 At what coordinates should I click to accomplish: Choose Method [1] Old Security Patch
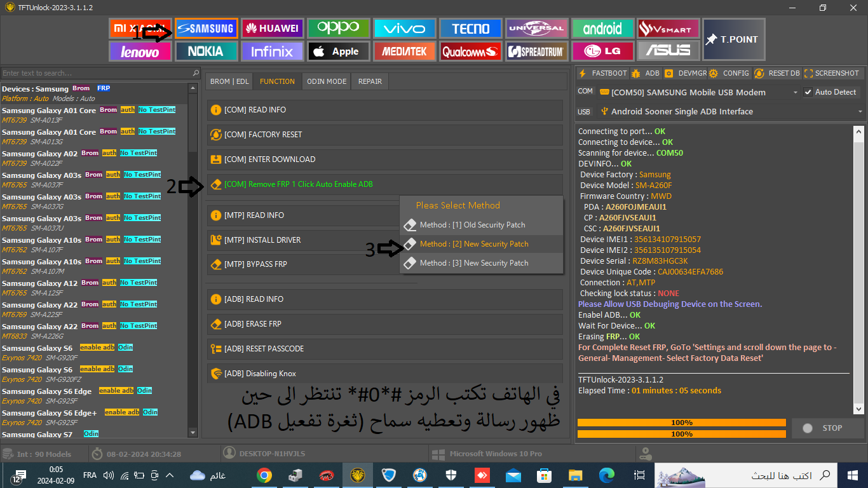click(x=481, y=225)
